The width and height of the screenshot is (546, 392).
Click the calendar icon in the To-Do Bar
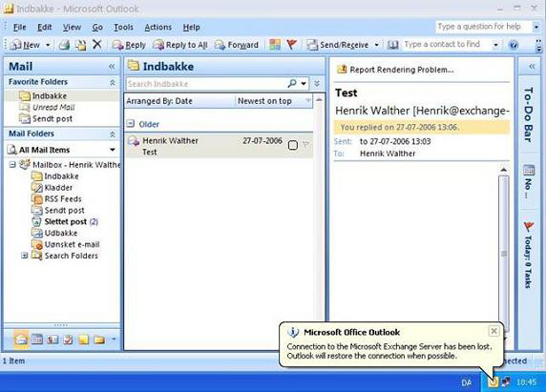(x=529, y=170)
